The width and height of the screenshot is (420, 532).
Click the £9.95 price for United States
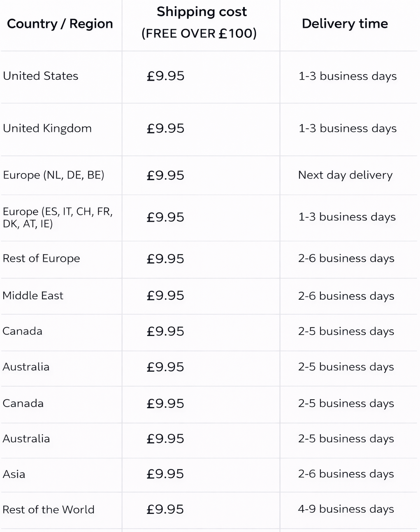[166, 76]
